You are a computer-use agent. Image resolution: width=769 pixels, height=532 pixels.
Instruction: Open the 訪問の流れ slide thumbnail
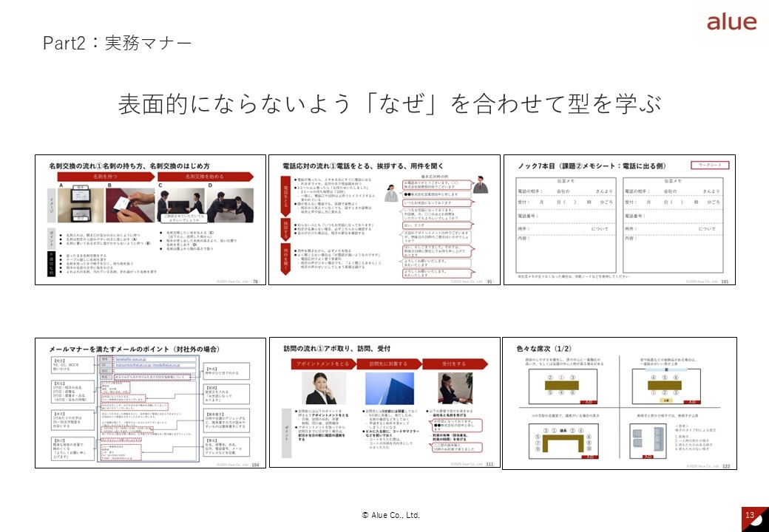click(x=384, y=402)
